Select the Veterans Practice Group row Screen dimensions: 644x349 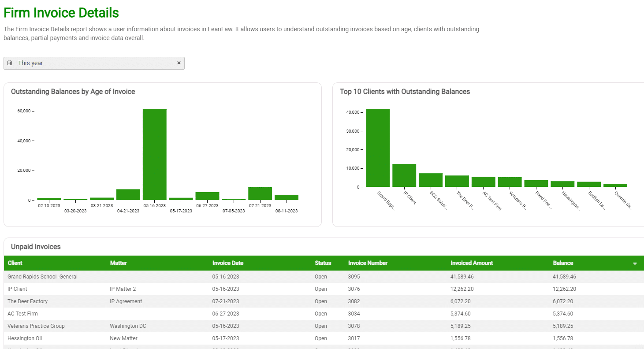36,326
